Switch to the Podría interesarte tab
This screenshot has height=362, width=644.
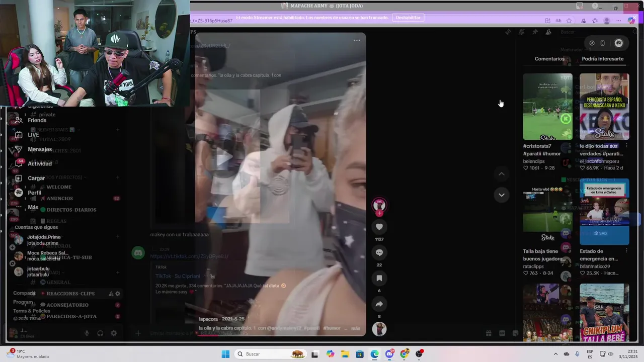point(602,59)
